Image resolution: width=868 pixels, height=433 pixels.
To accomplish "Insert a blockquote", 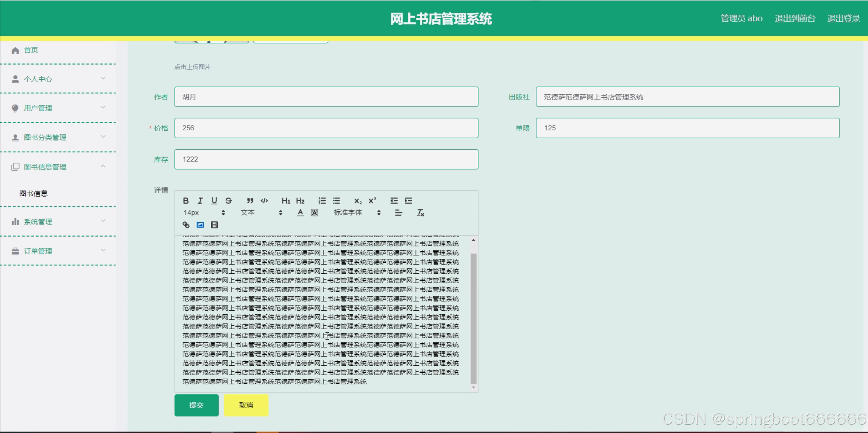I will 250,201.
